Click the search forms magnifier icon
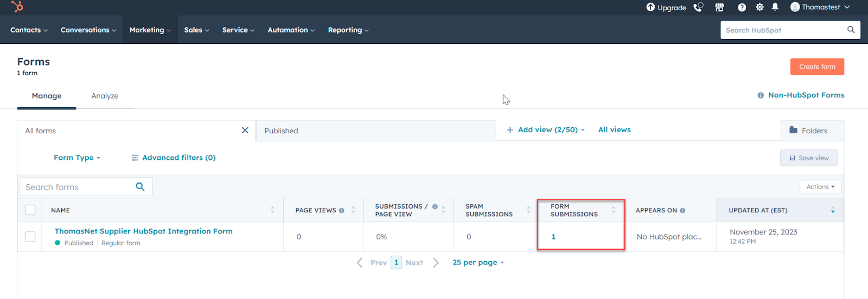Image resolution: width=868 pixels, height=299 pixels. point(140,186)
